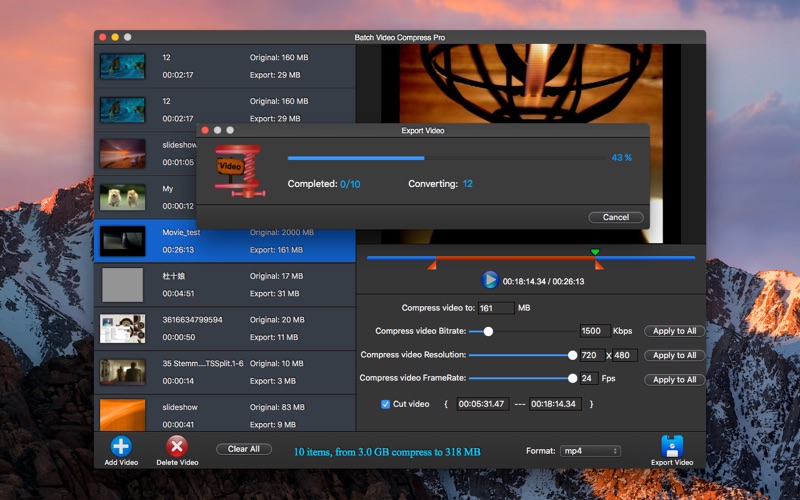Click the green playhead marker on timeline
800x500 pixels.
595,252
